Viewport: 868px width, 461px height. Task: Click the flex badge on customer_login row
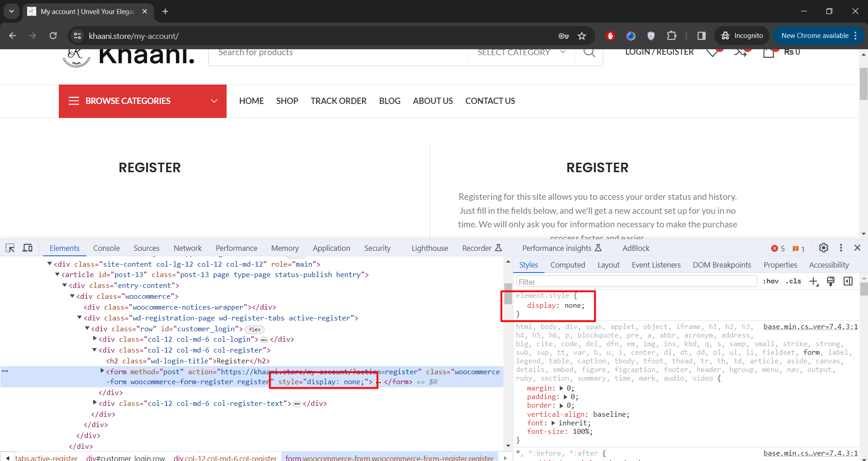(x=255, y=329)
